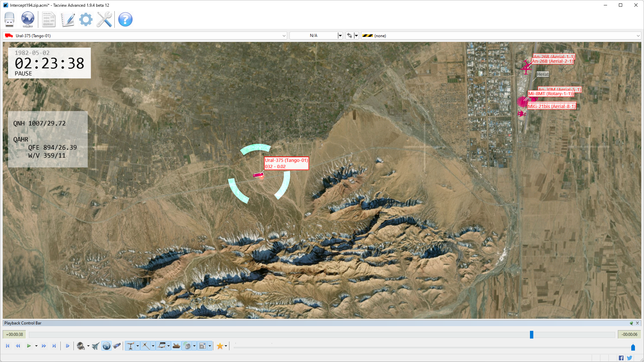This screenshot has width=644, height=362.
Task: Open the star bookmarks icon
Action: pyautogui.click(x=220, y=346)
